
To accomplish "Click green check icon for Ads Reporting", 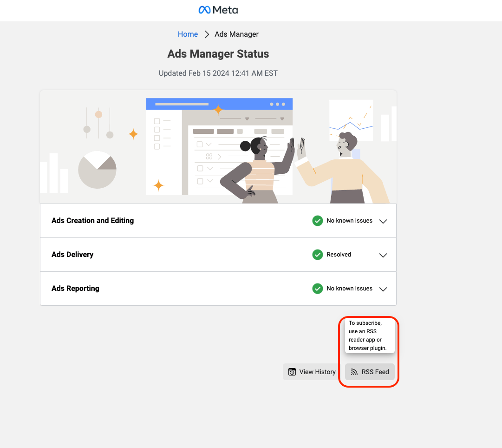I will tap(317, 289).
